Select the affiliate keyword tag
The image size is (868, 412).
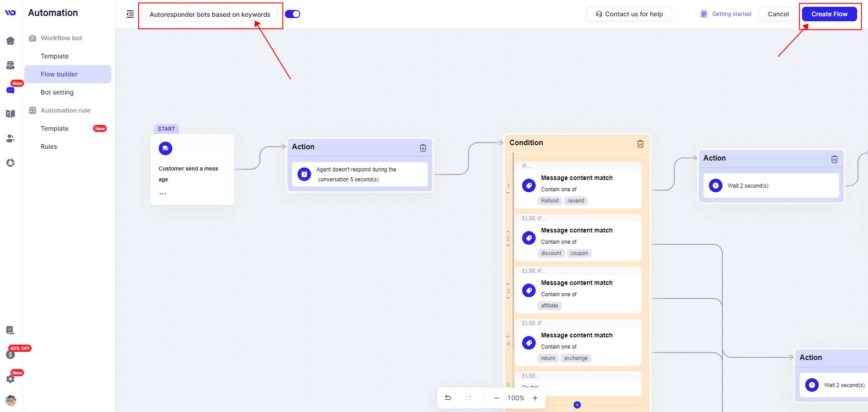pos(550,306)
